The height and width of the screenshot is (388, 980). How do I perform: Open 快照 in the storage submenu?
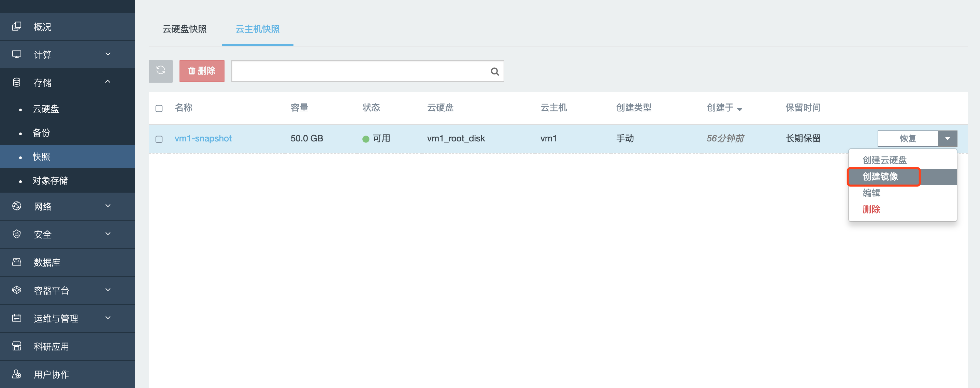click(42, 156)
